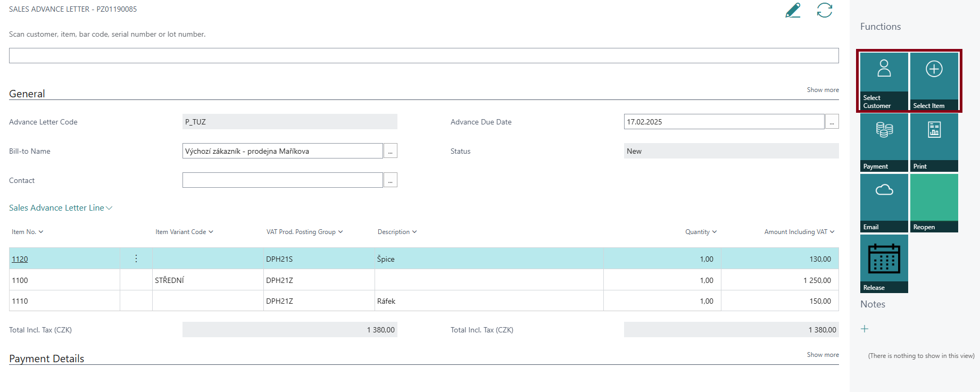This screenshot has height=392, width=980.
Task: Click left Total Incl. Tax 1 380,00 field
Action: pyautogui.click(x=290, y=330)
